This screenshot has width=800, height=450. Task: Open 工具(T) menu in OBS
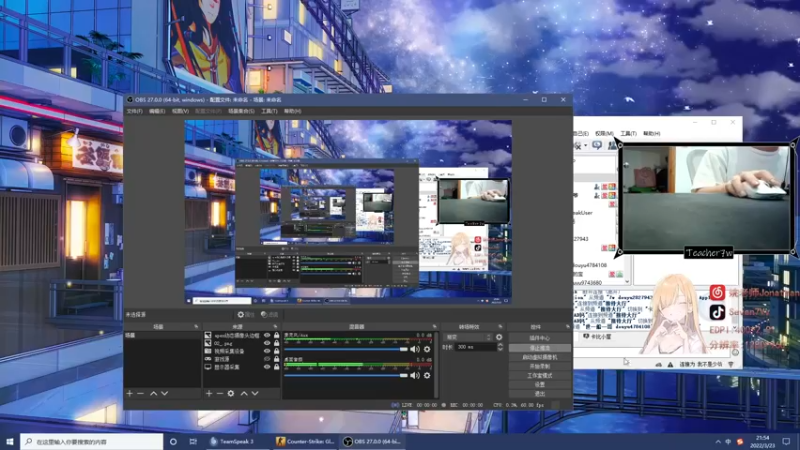tap(269, 111)
